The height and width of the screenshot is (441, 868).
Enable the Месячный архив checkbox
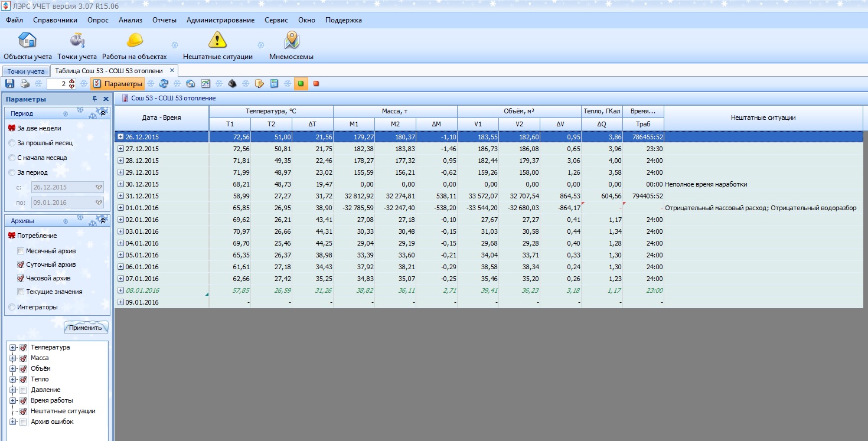click(21, 251)
